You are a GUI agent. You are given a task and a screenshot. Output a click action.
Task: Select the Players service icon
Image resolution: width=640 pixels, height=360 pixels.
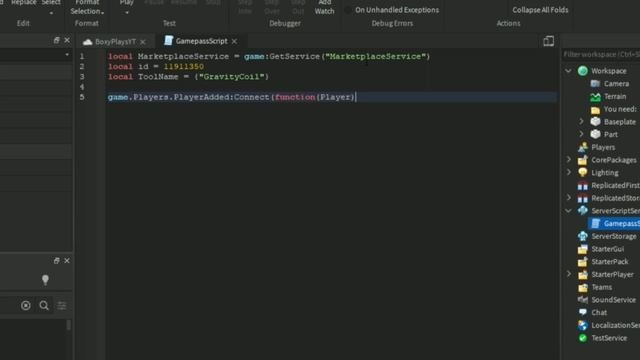point(582,147)
